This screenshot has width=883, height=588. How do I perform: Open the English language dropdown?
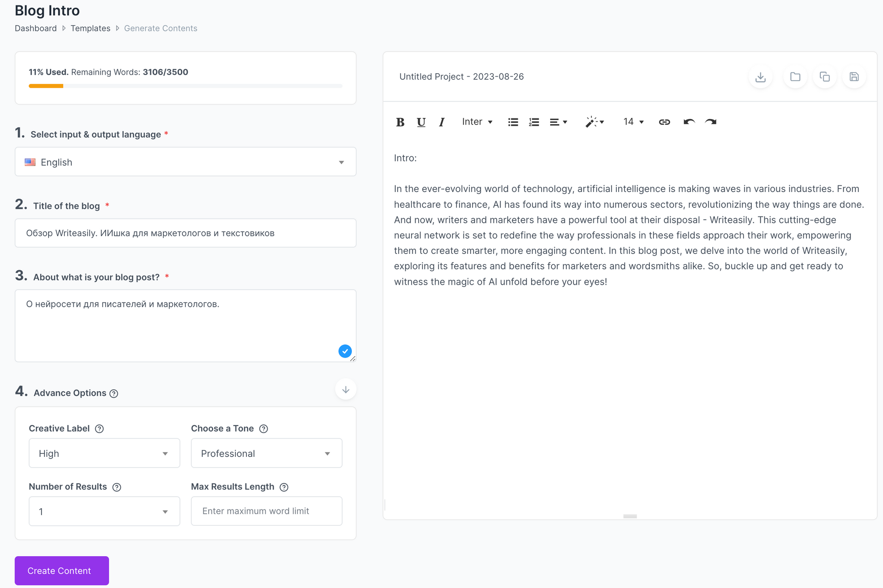pos(185,162)
